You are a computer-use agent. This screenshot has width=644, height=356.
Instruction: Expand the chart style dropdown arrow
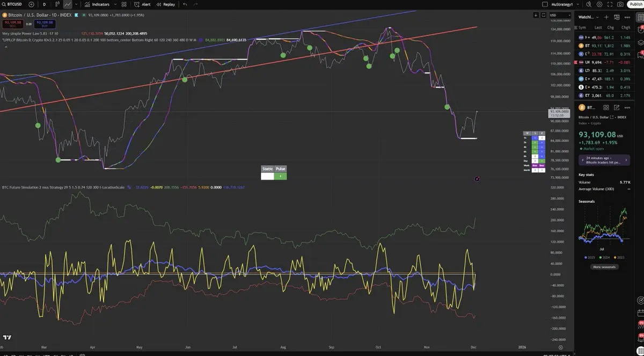point(76,4)
